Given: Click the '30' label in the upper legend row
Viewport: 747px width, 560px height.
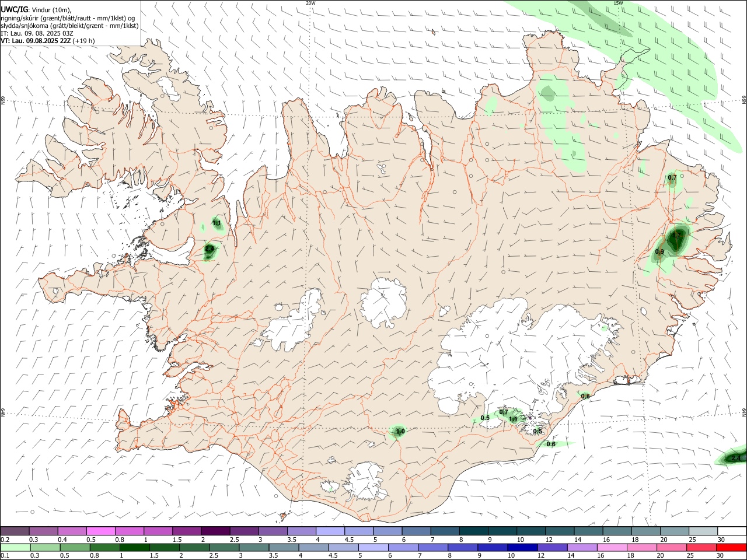Looking at the screenshot, I should click(721, 540).
